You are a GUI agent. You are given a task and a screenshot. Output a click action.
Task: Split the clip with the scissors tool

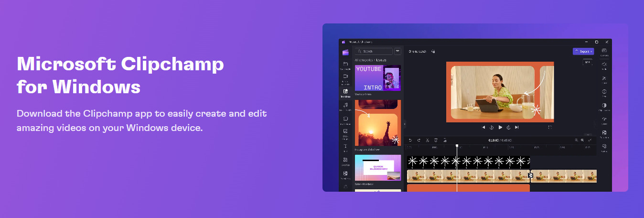428,140
